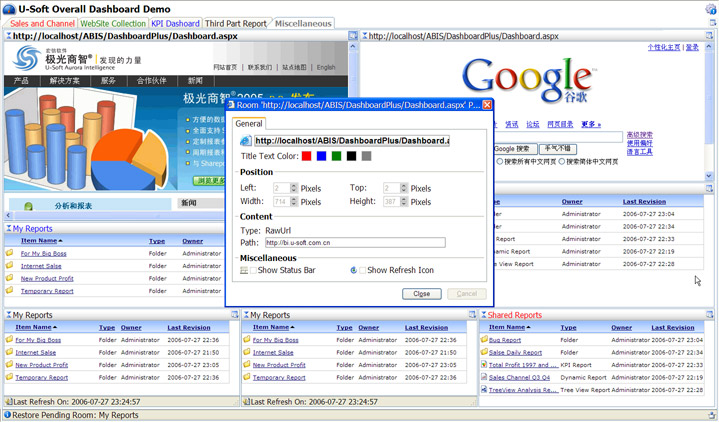
Task: Open 解决方案 in the U-Soft navigation bar
Action: (64, 81)
